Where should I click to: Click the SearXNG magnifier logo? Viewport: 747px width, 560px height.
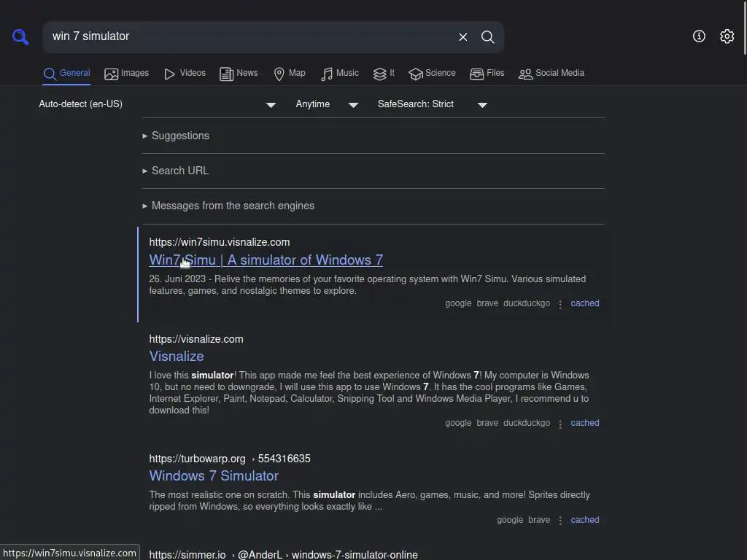click(x=20, y=36)
